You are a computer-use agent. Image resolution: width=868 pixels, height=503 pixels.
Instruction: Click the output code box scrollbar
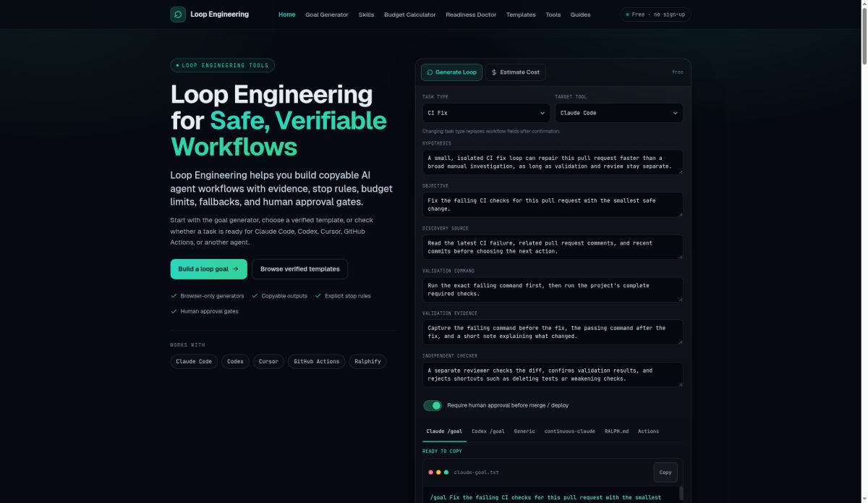tap(681, 494)
